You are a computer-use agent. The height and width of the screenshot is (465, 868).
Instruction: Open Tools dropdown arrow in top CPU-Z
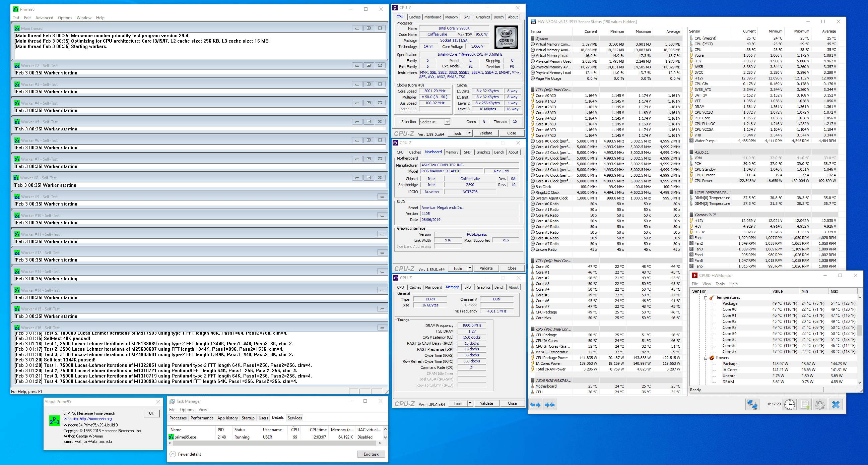click(x=469, y=133)
